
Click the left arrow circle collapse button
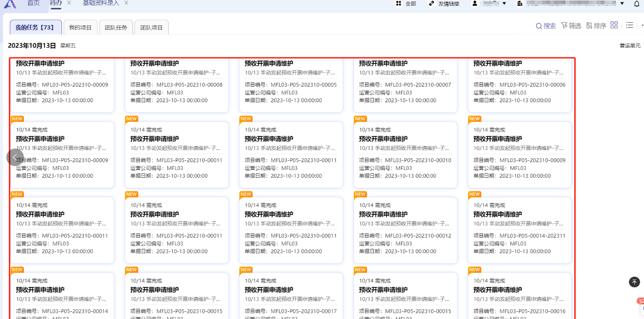point(15,157)
